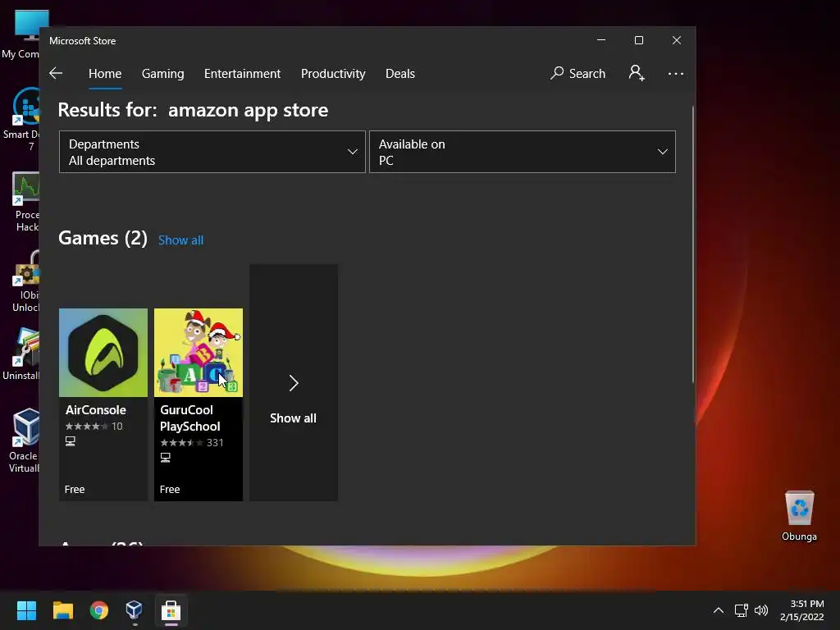Click the GuruCool PlaySchool title text
840x630 pixels.
(x=190, y=418)
